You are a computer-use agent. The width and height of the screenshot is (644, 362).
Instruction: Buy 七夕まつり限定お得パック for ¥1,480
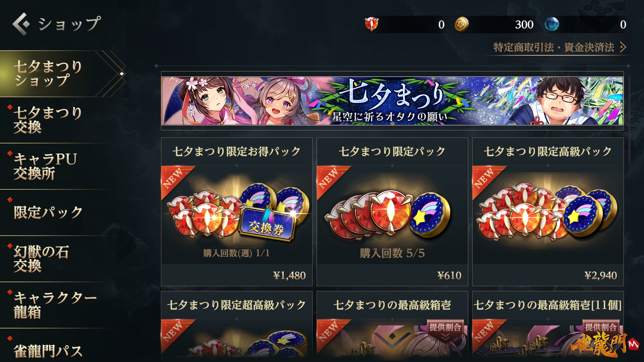[237, 212]
